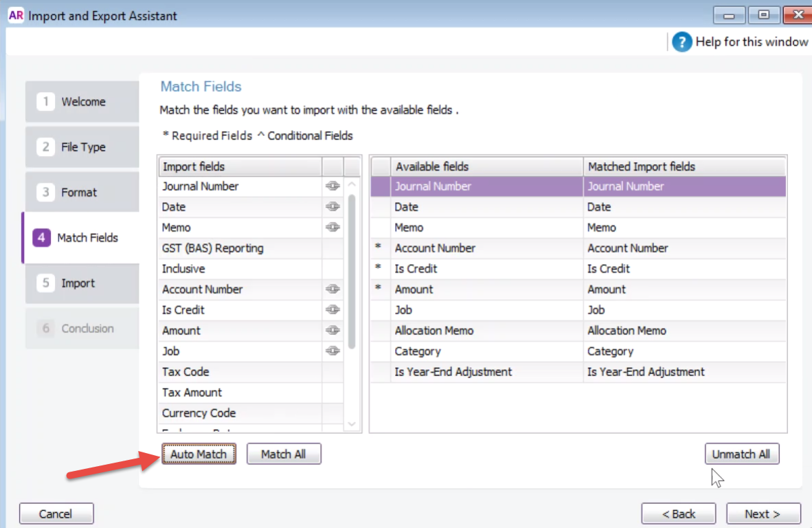Select Memo in Available fields column

(487, 228)
